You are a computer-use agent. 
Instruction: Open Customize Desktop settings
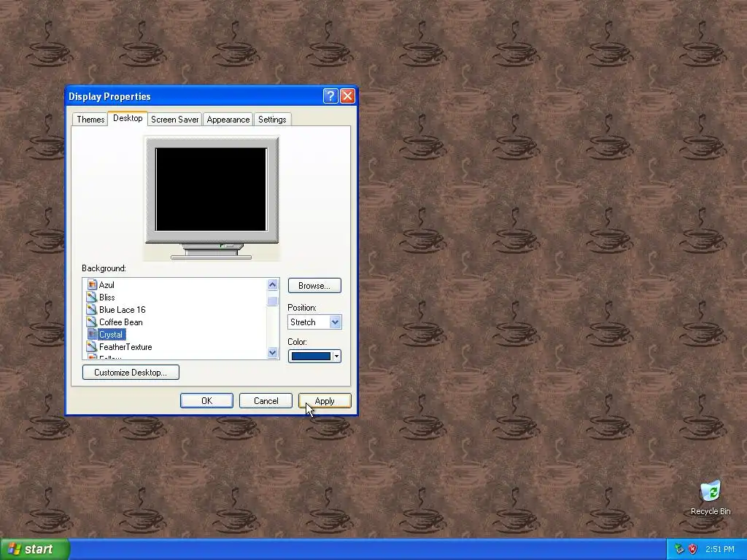click(131, 373)
